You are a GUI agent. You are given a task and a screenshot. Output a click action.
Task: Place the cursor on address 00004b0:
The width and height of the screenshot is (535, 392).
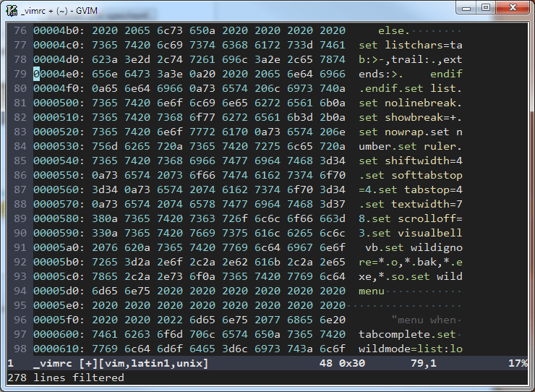pos(59,30)
